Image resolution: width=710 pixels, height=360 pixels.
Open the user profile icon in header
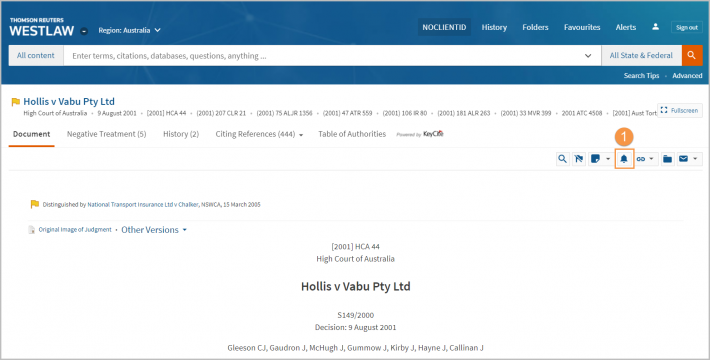click(655, 27)
